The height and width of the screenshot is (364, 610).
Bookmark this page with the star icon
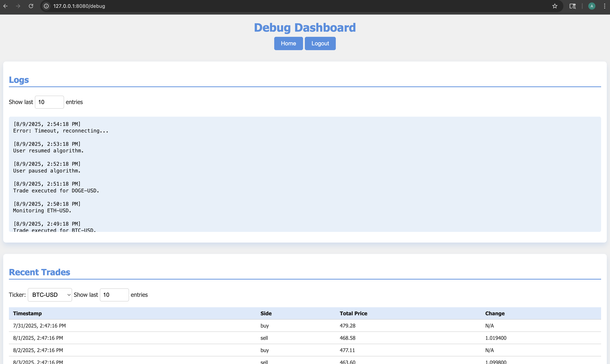pyautogui.click(x=555, y=6)
